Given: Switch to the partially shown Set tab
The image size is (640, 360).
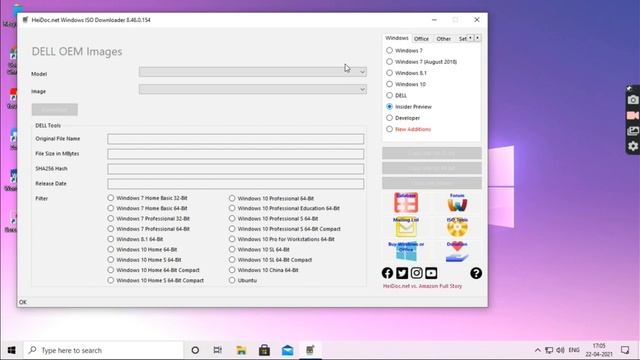Looking at the screenshot, I should tap(462, 39).
